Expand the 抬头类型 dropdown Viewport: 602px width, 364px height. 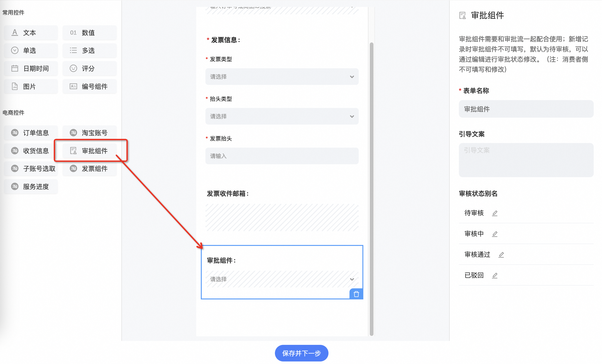(282, 116)
